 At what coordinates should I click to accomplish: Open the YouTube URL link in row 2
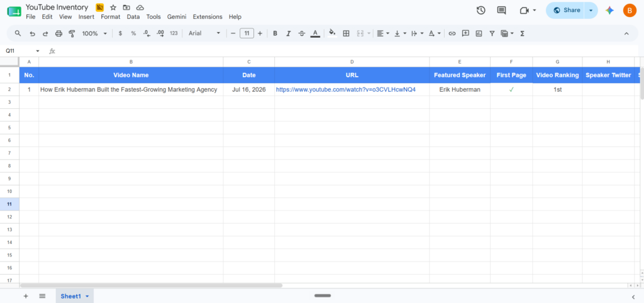click(x=346, y=89)
